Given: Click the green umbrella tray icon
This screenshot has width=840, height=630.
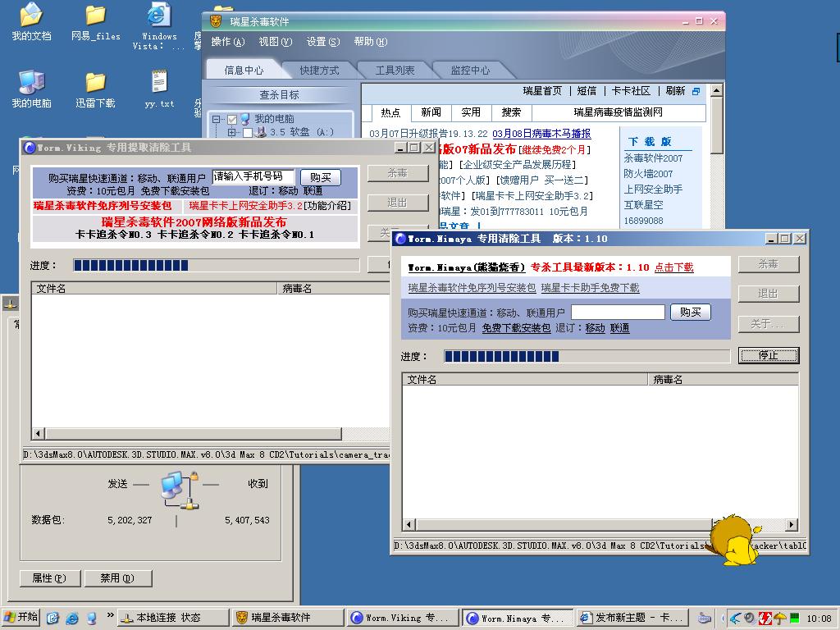Looking at the screenshot, I should tap(780, 619).
